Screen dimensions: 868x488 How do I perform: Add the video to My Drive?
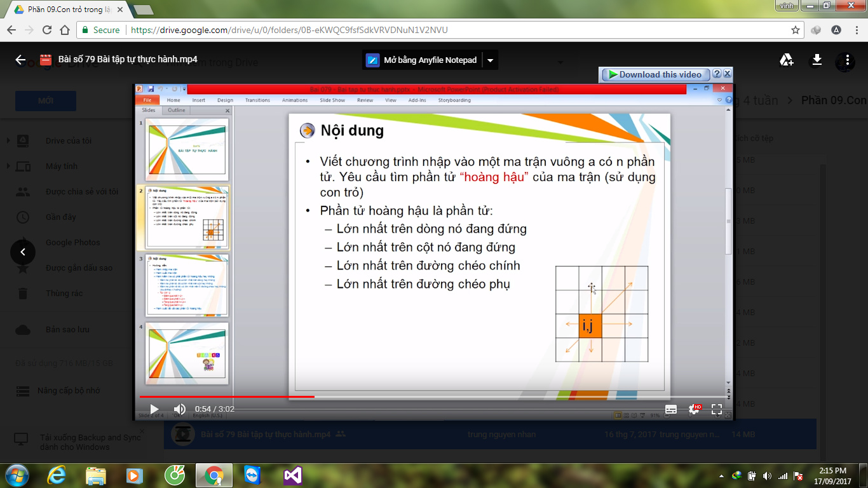coord(786,60)
